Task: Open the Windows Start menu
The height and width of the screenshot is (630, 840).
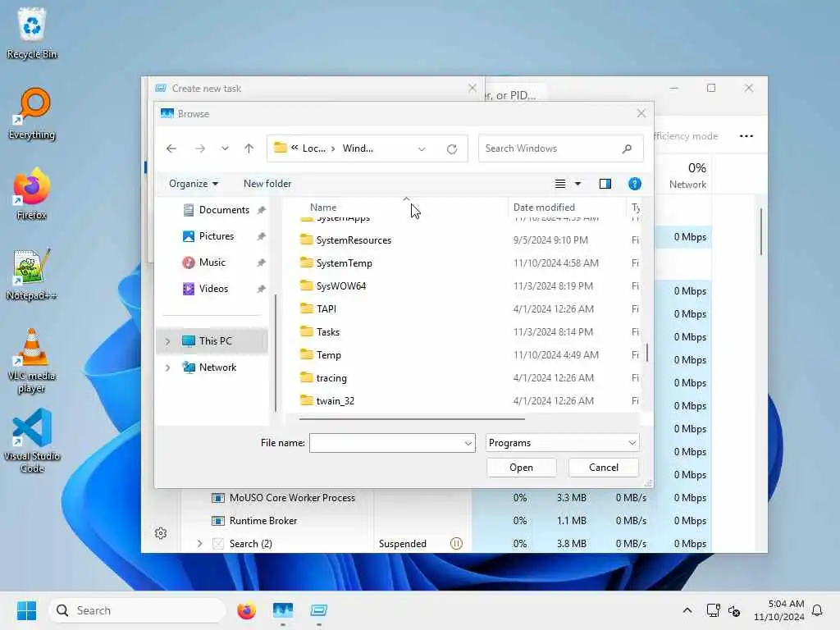Action: point(26,610)
